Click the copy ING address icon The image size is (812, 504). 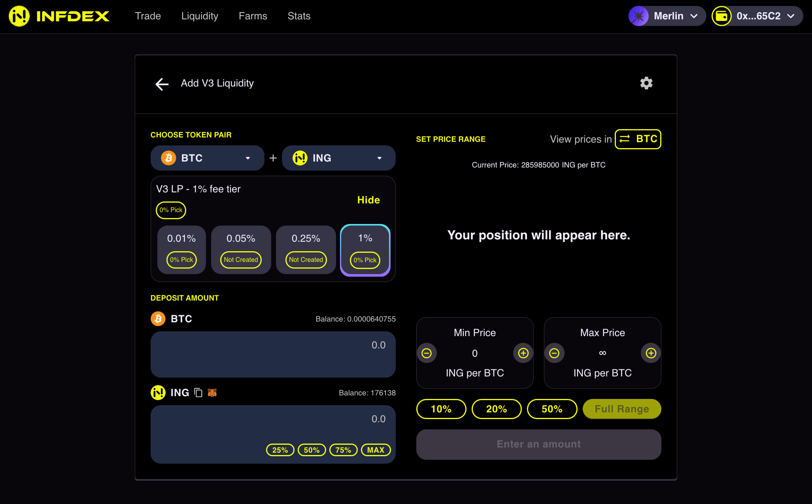[x=198, y=393]
